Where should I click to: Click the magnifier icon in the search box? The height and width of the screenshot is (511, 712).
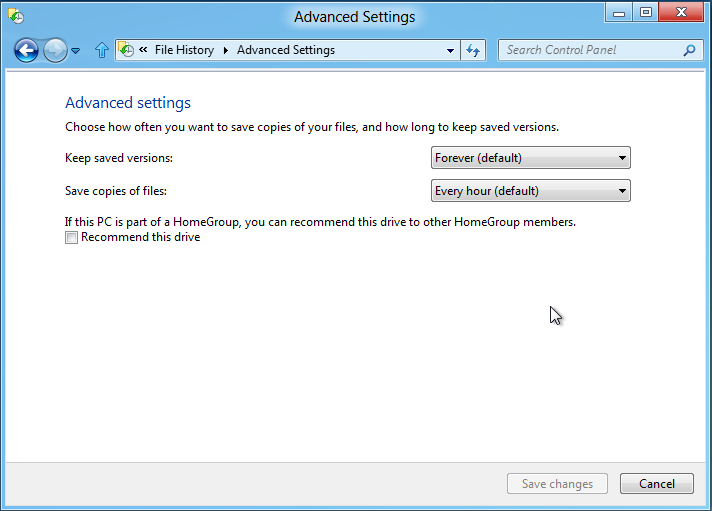[x=689, y=50]
